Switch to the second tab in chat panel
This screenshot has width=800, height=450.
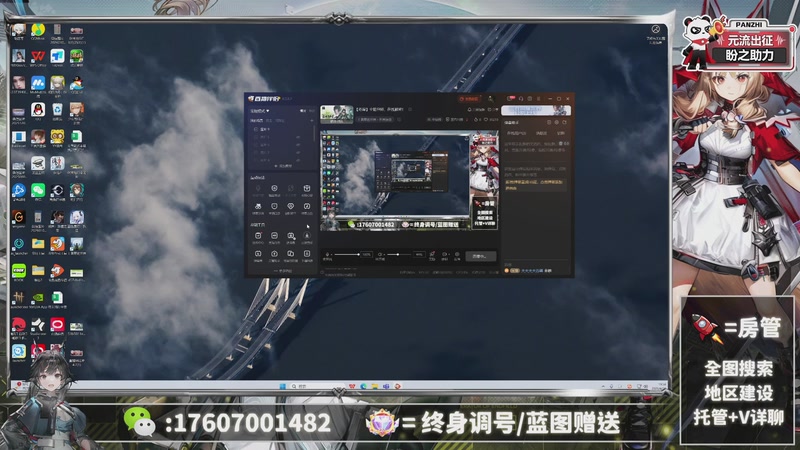click(x=539, y=132)
